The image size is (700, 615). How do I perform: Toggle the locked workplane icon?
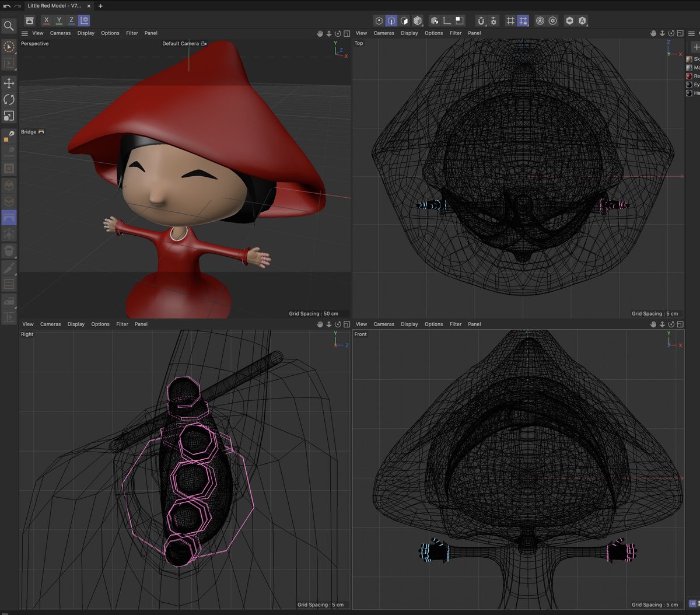[x=523, y=20]
